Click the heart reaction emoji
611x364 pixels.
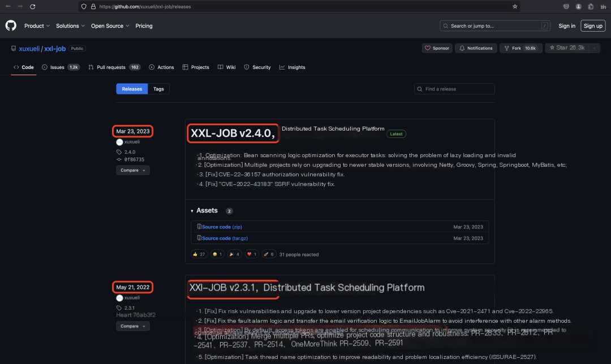tap(249, 254)
